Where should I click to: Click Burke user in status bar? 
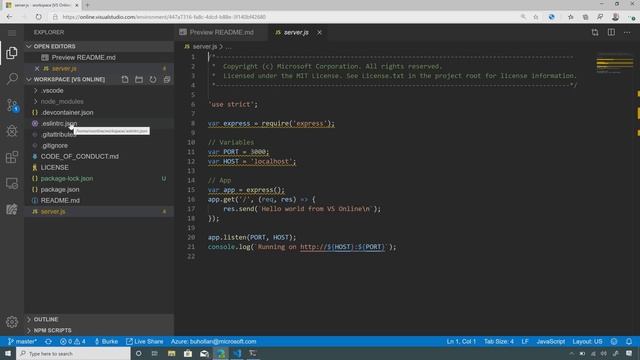(106, 342)
